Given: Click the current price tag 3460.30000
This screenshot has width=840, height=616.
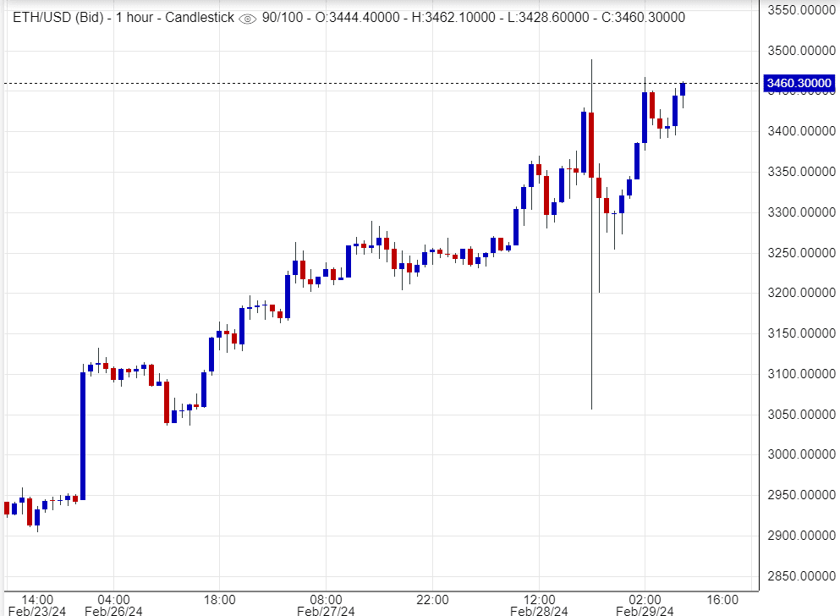Looking at the screenshot, I should point(798,84).
